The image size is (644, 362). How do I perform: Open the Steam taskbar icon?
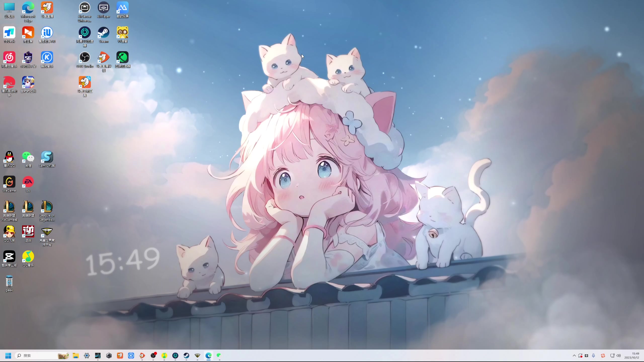point(186,355)
